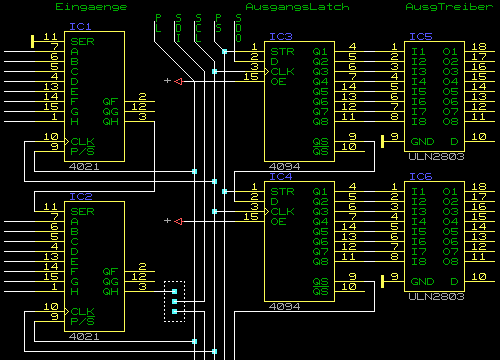500x360 pixels.
Task: Select the 4094 part value under IC4
Action: point(284,306)
